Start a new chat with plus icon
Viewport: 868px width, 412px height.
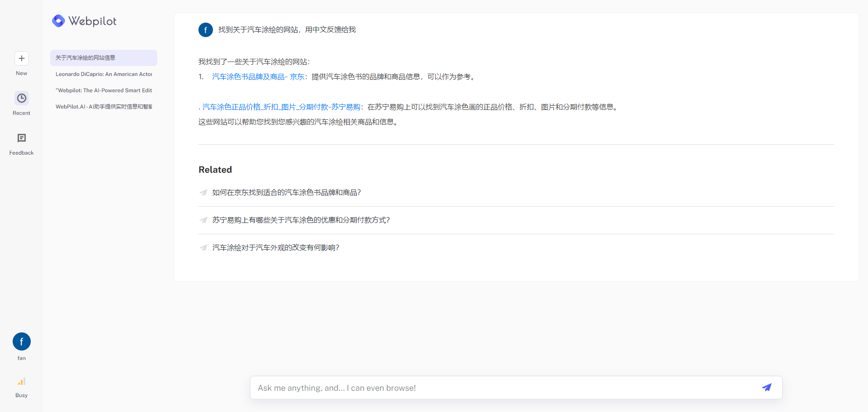click(x=22, y=58)
